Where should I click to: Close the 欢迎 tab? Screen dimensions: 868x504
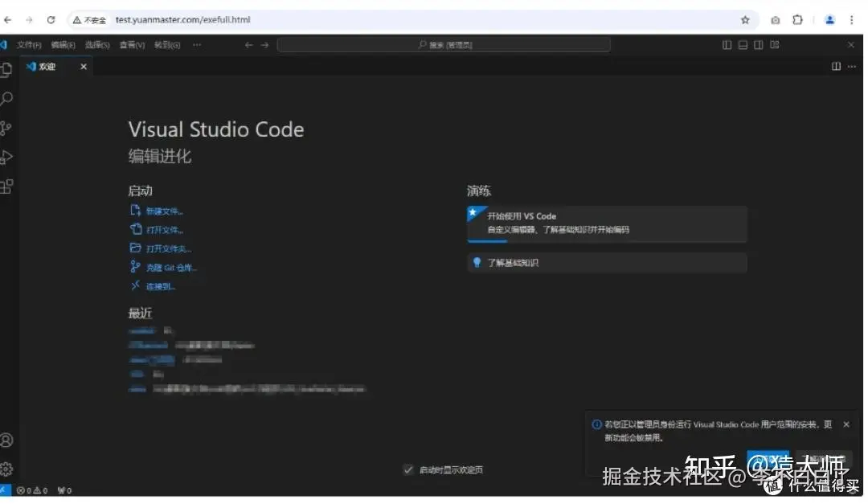tap(84, 67)
